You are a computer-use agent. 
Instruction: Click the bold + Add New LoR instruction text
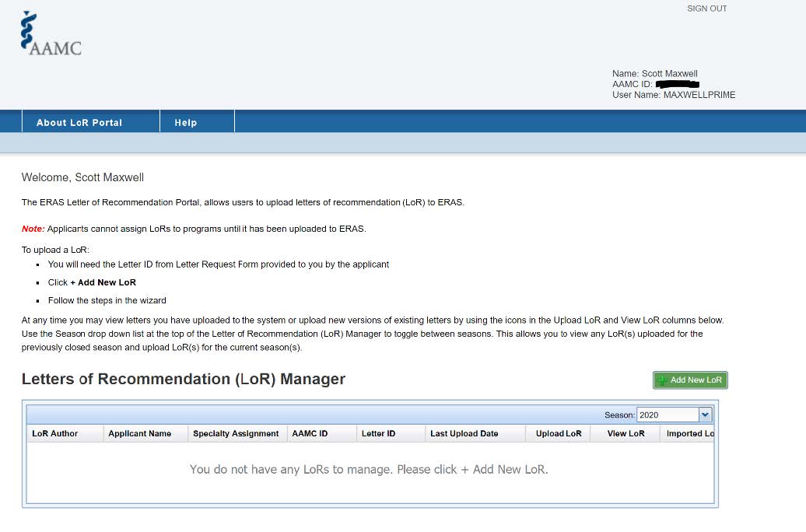click(x=103, y=282)
